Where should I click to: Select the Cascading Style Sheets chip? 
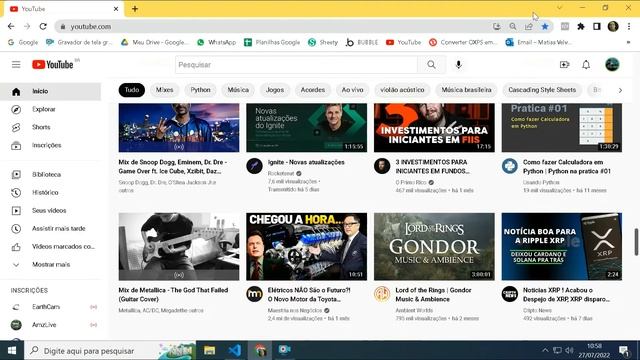[542, 90]
